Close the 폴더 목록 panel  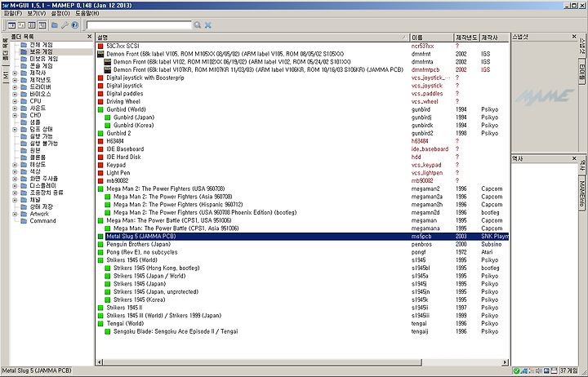(89, 37)
